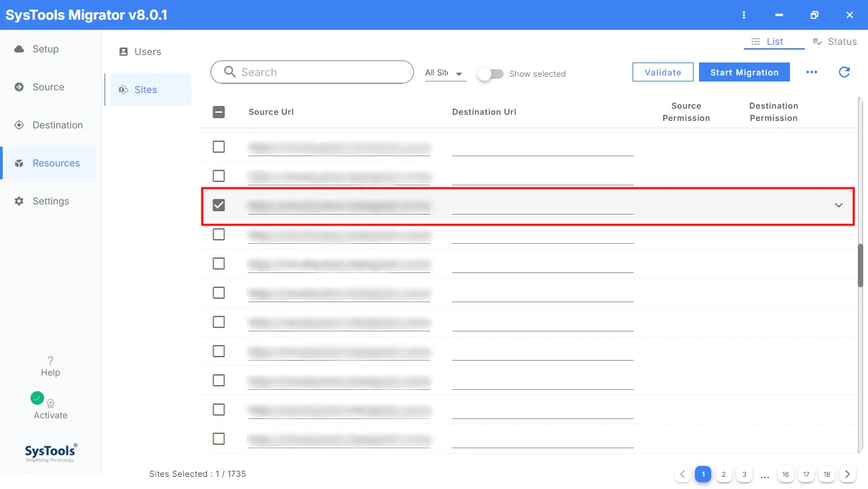The width and height of the screenshot is (868, 489).
Task: Switch to Status view
Action: (835, 41)
